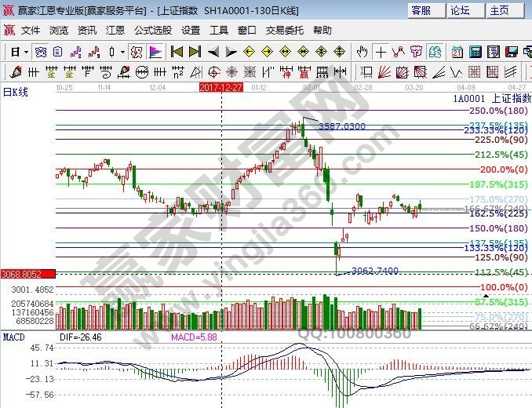
Task: Click the 2017-12-27 date marker on timeline
Action: pos(222,88)
